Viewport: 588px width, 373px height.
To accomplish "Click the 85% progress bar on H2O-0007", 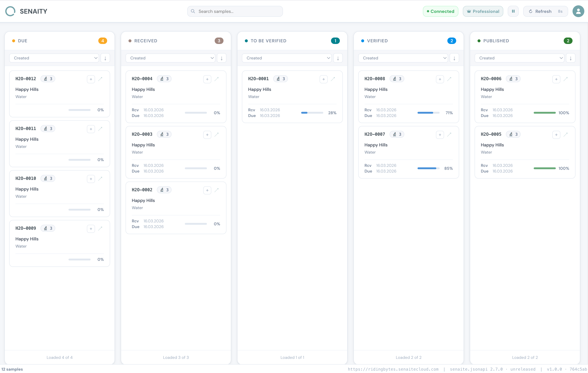I will click(x=428, y=168).
